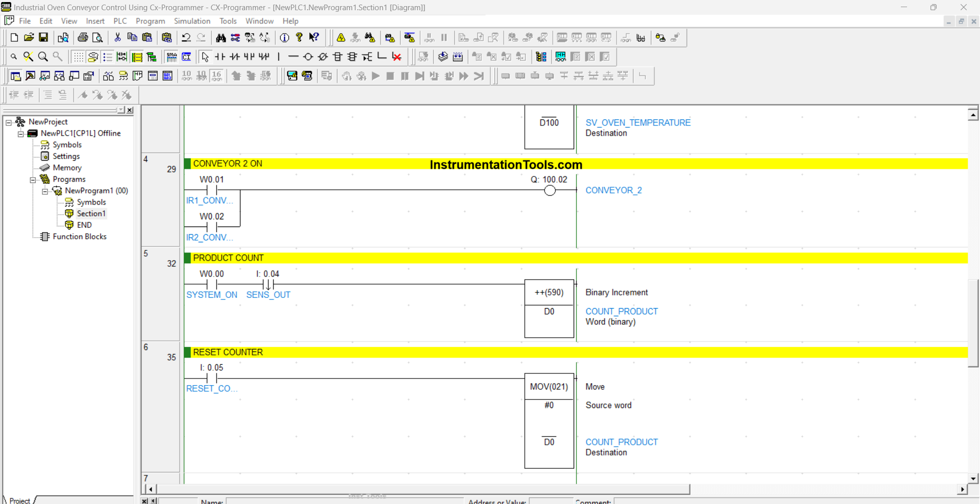Image resolution: width=980 pixels, height=504 pixels.
Task: Select the Selection Mode arrow tool
Action: (x=205, y=57)
